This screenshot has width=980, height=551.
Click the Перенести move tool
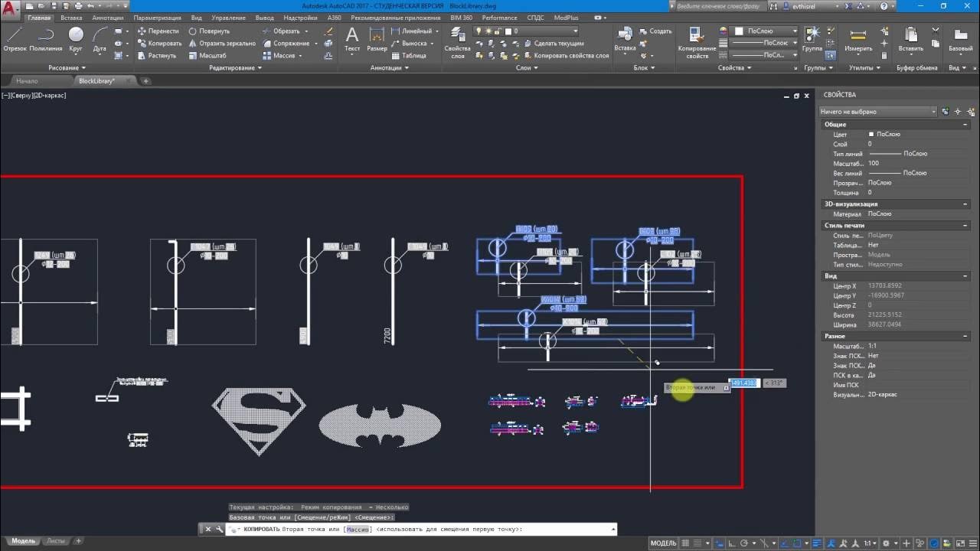coord(158,31)
